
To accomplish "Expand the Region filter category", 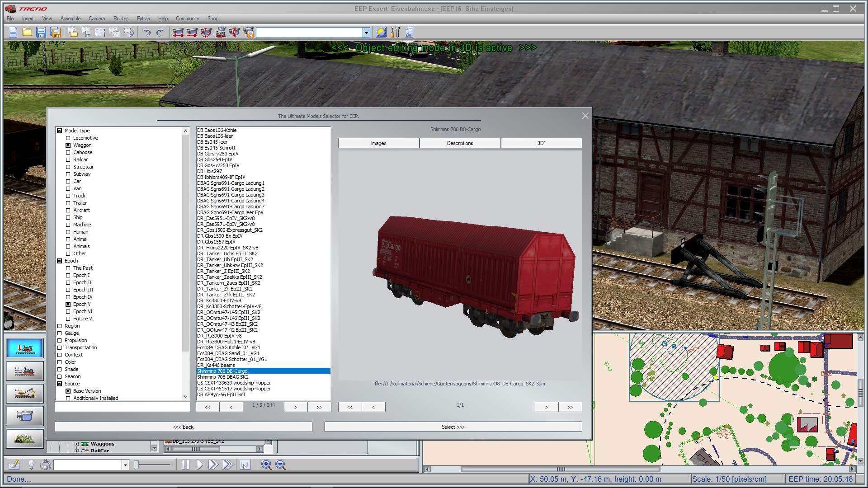I will click(59, 326).
